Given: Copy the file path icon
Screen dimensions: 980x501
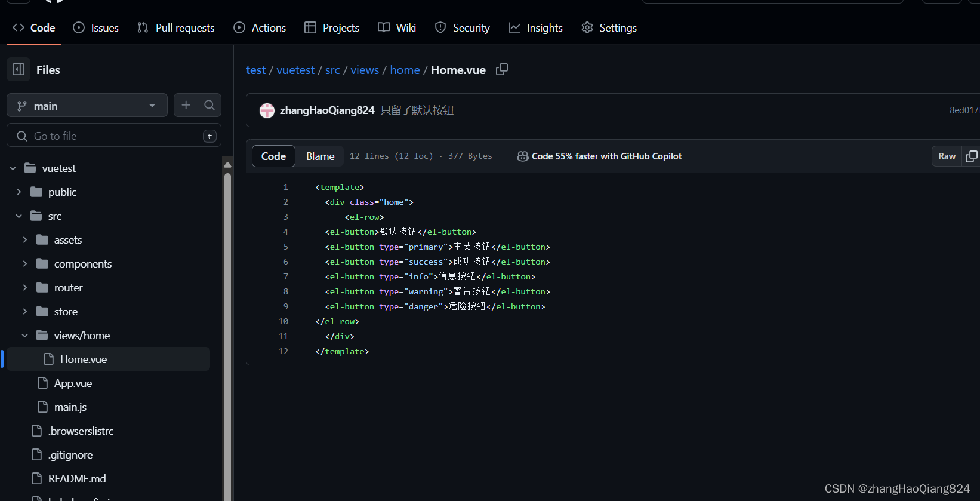Looking at the screenshot, I should (502, 69).
